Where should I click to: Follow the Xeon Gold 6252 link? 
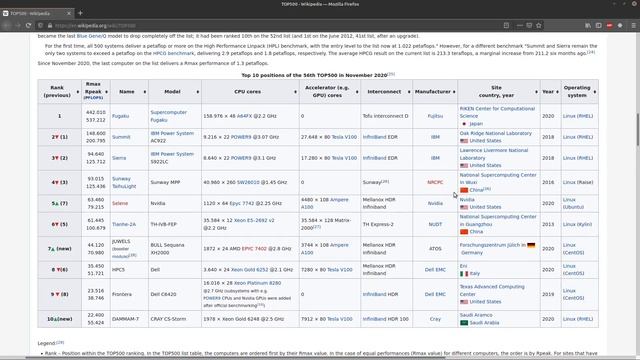[x=250, y=270]
